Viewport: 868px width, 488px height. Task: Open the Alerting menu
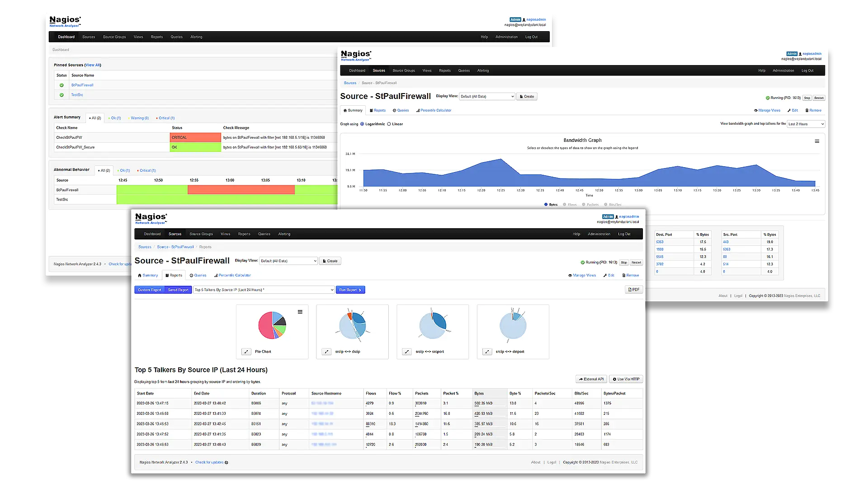284,234
